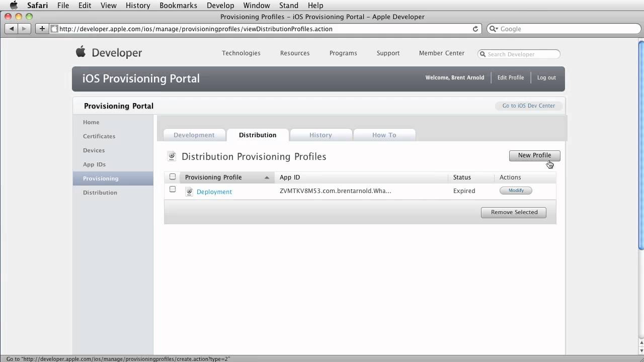644x362 pixels.
Task: Open the How To tab
Action: tap(384, 135)
